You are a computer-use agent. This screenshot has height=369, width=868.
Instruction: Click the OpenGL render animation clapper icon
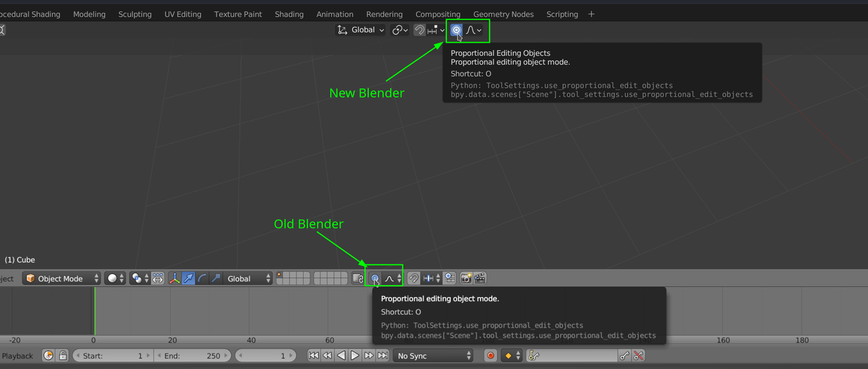coord(480,279)
